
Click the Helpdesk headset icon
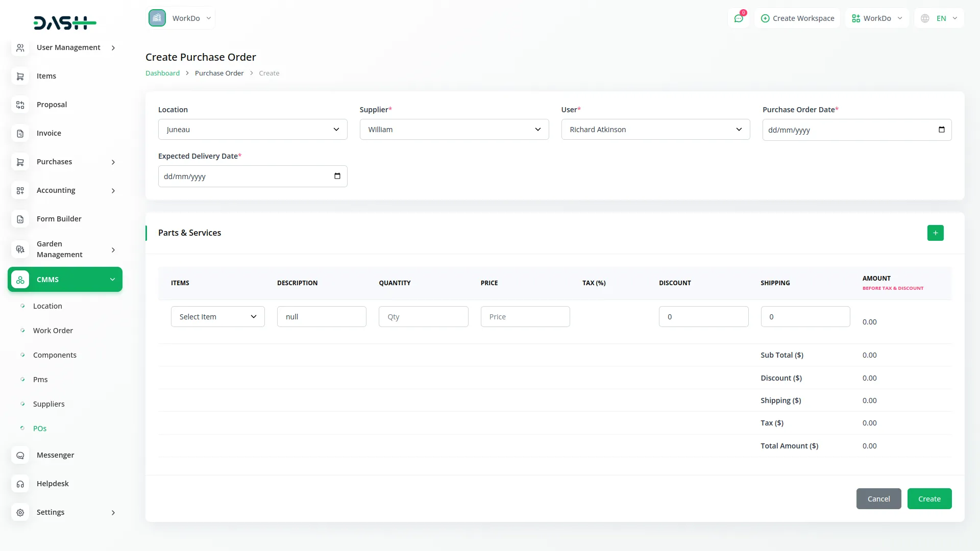pyautogui.click(x=20, y=484)
